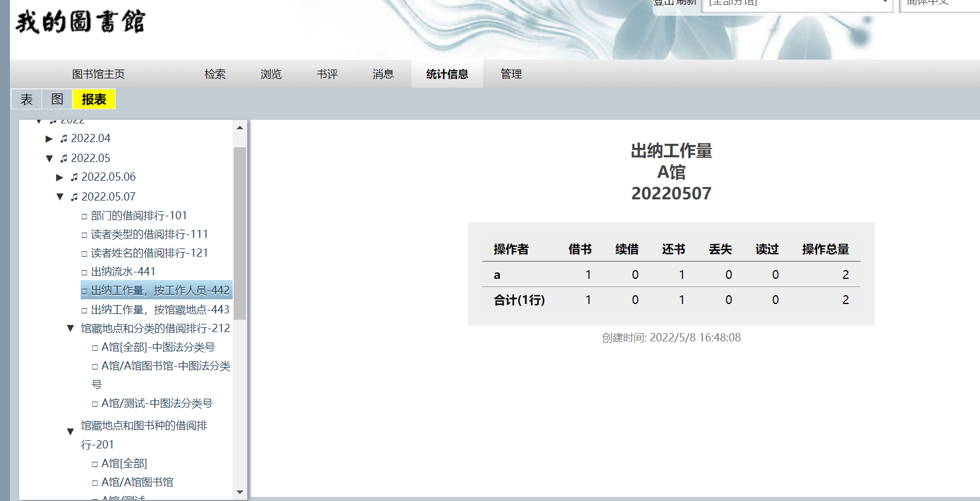This screenshot has height=501, width=980.
Task: Click the 2022.04 month label
Action: (x=91, y=139)
